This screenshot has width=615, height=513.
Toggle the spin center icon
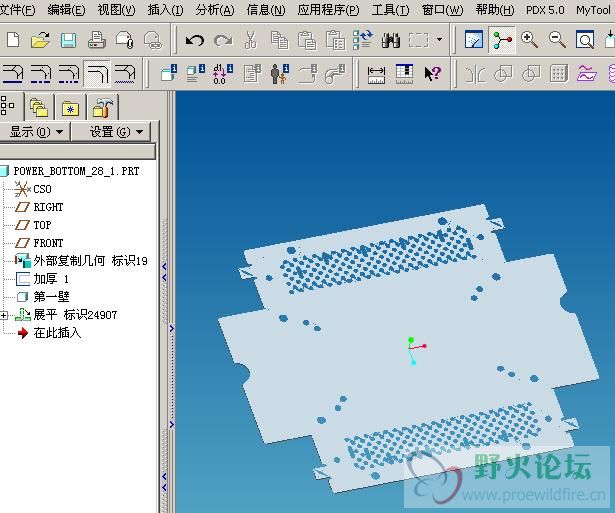coord(502,40)
